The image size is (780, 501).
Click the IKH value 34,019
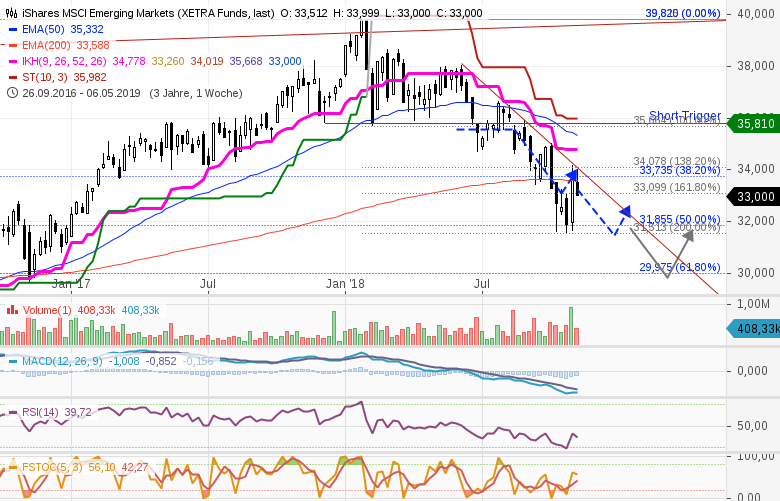pos(207,61)
